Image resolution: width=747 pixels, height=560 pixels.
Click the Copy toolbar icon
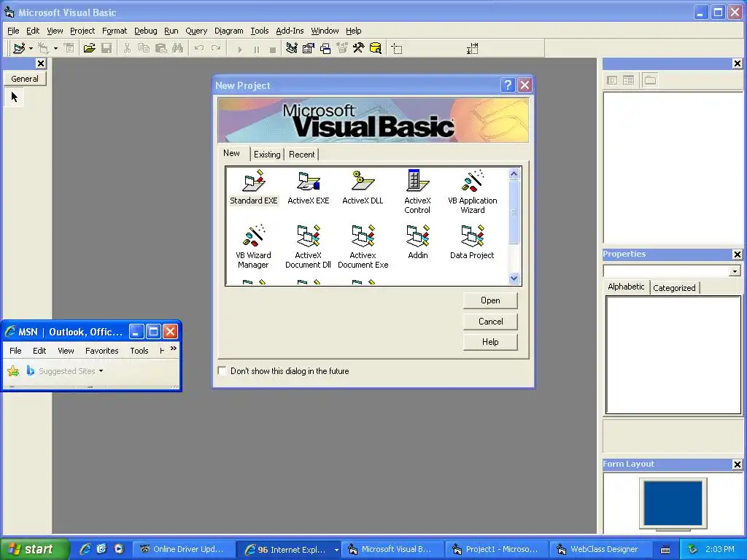click(x=144, y=48)
